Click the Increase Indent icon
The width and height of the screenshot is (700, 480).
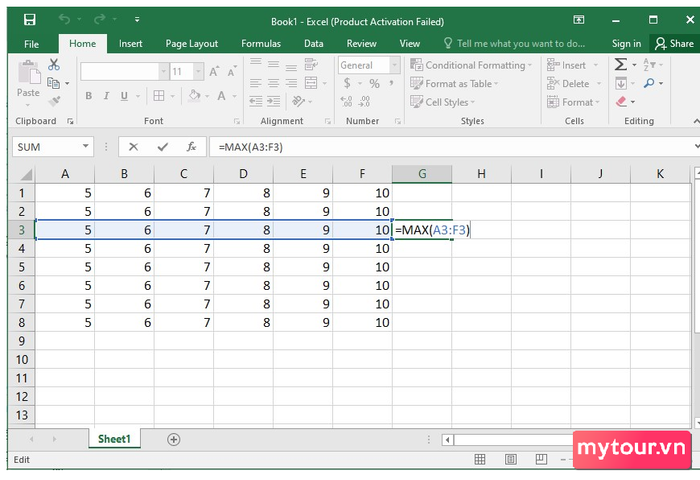coord(273,102)
